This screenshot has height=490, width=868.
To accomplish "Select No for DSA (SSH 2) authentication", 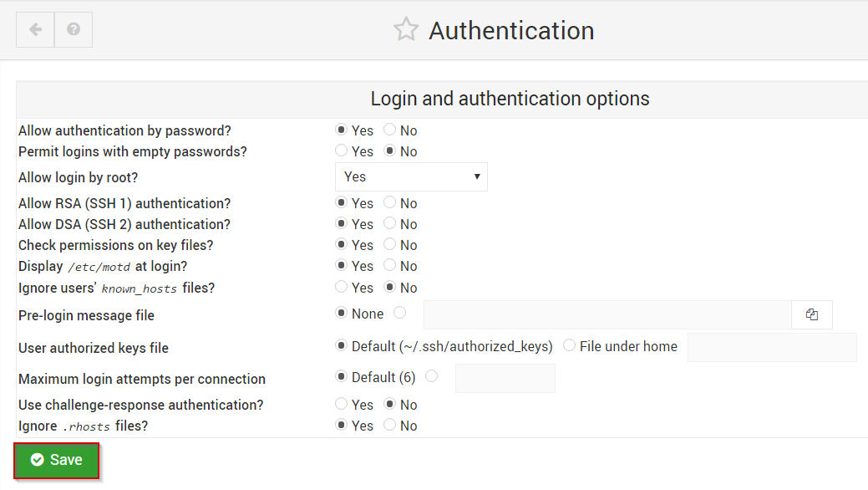I will 390,223.
